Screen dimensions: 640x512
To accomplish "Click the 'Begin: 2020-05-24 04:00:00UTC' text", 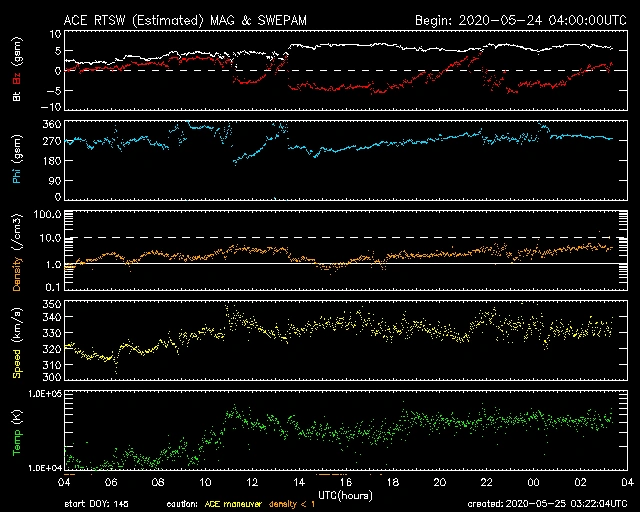I will (x=520, y=20).
